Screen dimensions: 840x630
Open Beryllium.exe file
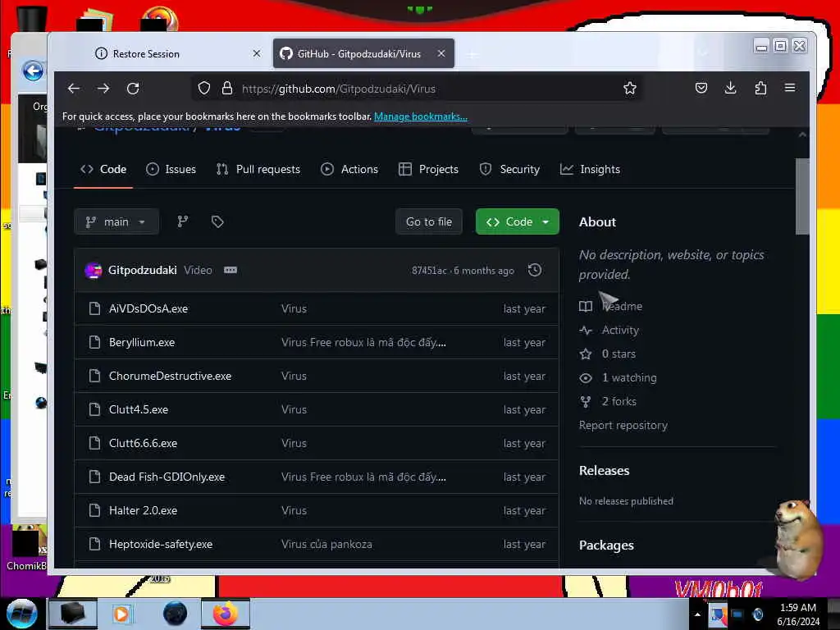point(142,342)
